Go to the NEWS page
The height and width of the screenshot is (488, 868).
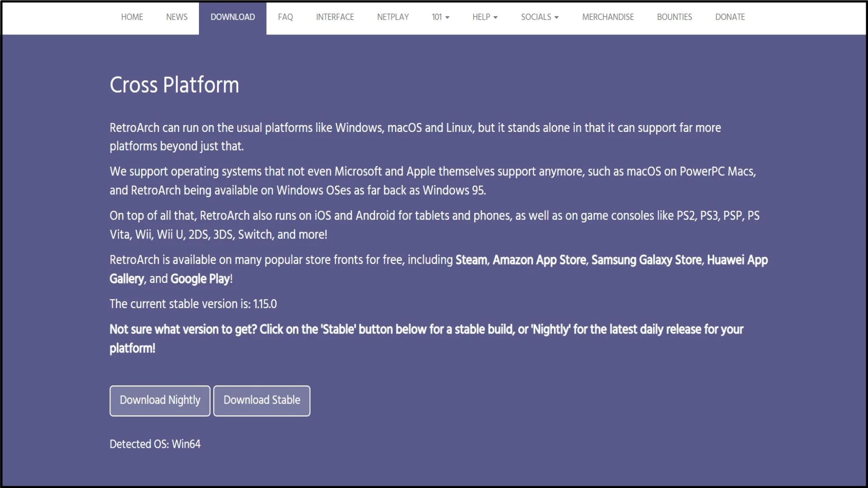point(176,17)
